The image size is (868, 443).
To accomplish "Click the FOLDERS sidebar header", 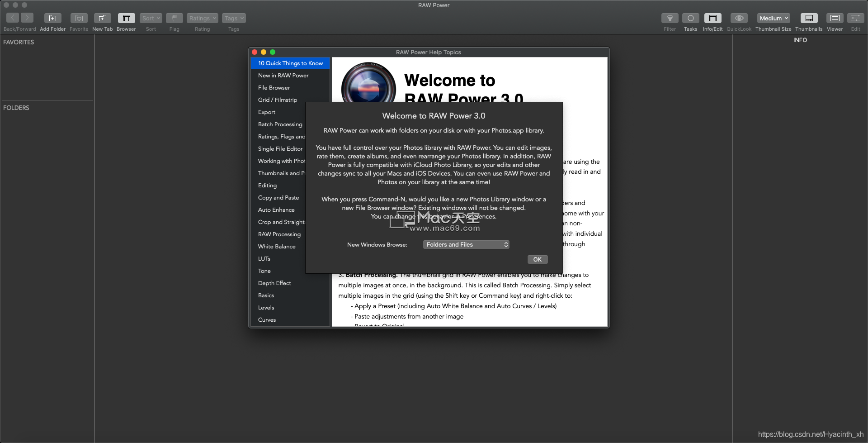I will point(16,108).
